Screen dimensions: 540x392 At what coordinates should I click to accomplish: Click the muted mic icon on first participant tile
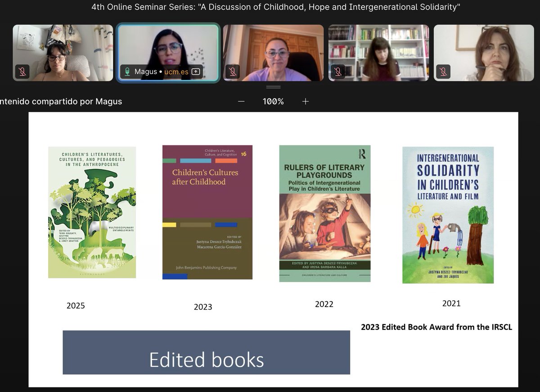[x=22, y=71]
